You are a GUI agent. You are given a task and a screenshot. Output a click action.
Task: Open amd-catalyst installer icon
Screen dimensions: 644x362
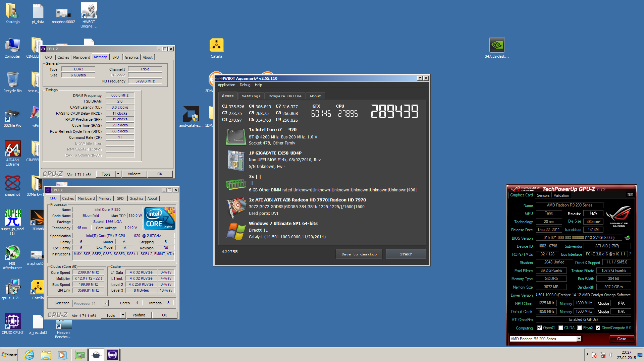(x=191, y=117)
